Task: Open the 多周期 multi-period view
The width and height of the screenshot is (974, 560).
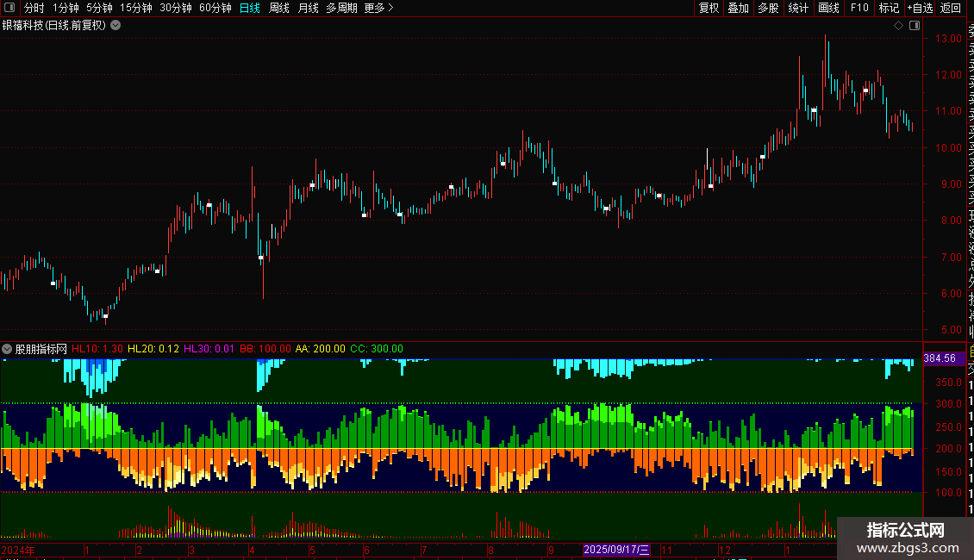Action: click(341, 8)
